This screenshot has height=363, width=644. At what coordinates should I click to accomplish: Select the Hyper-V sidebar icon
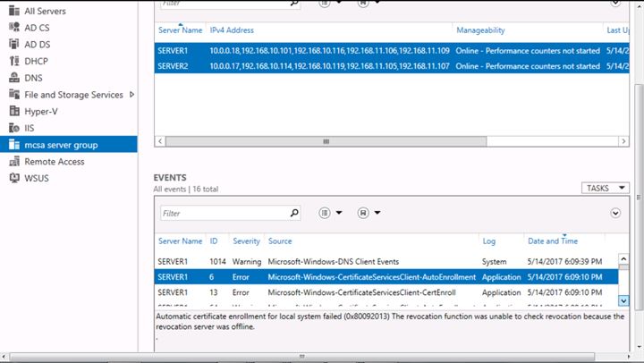[14, 111]
